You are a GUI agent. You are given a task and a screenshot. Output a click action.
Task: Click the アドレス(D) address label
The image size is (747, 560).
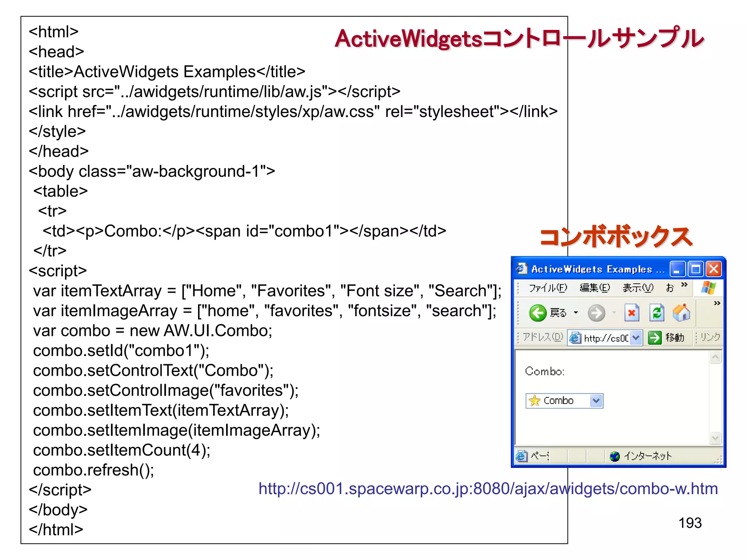point(543,337)
